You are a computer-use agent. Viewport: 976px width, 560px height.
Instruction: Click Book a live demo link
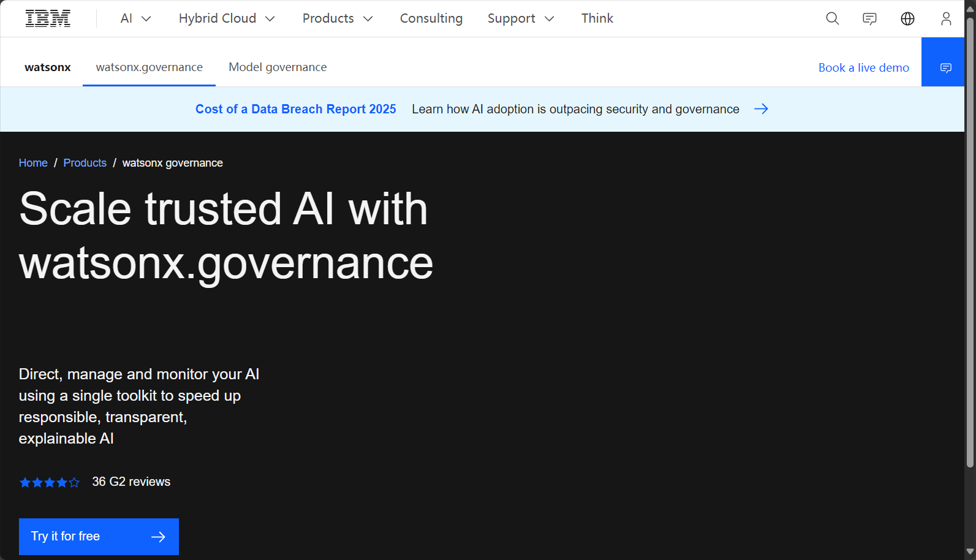click(x=864, y=67)
